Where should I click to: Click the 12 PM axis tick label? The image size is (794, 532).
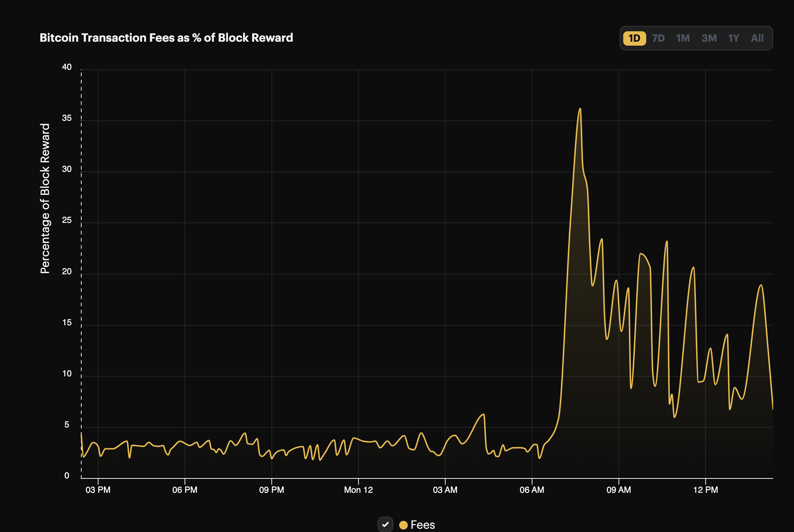click(x=705, y=490)
